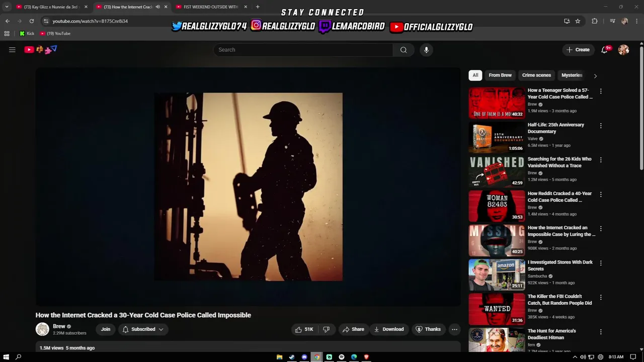
Task: Open Sambucha Amazon store thumbnail
Action: tap(497, 275)
